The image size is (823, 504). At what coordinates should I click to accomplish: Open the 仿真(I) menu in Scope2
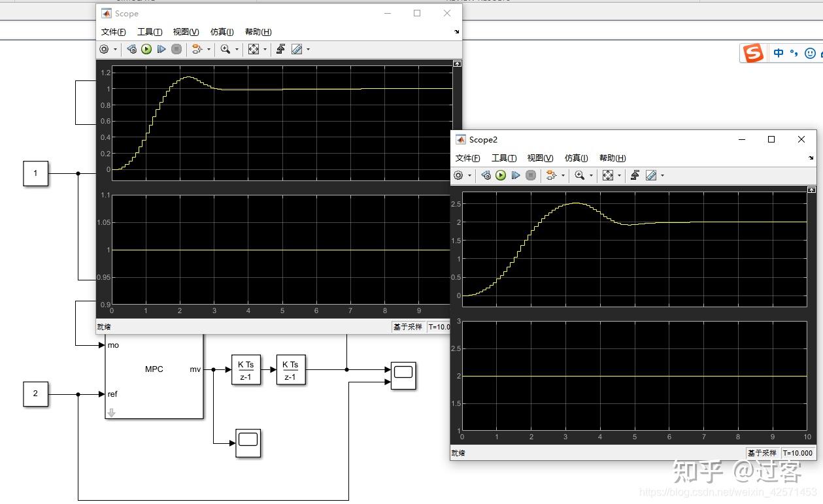(575, 158)
